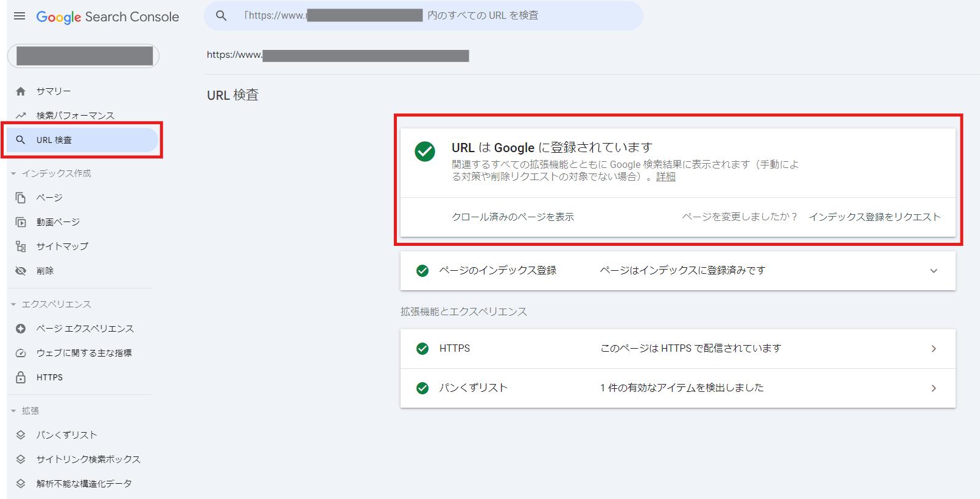Click the サイトマップ tree icon

(21, 246)
